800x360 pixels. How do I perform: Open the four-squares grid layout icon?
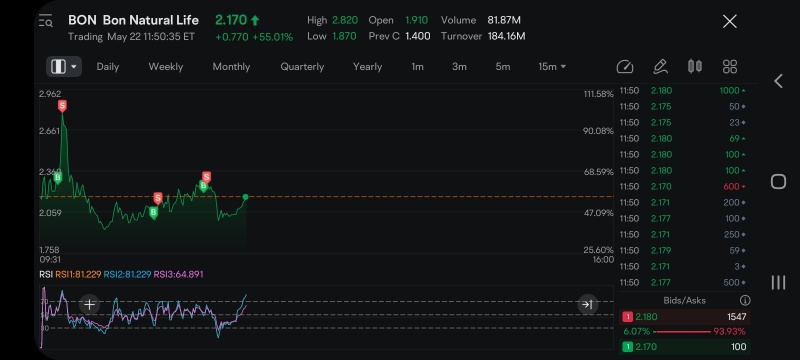pyautogui.click(x=730, y=67)
